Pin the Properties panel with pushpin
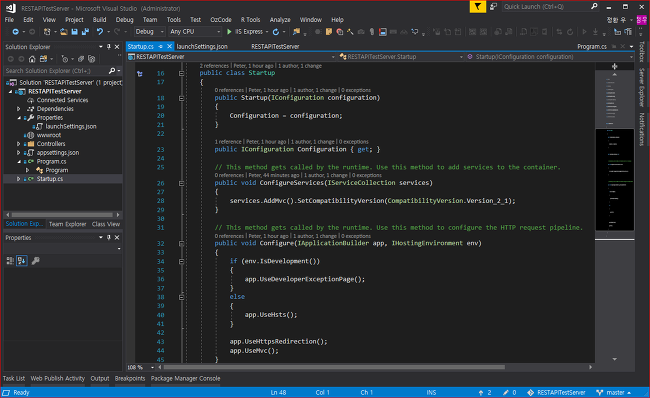Viewport: 650px width, 398px height. 109,238
